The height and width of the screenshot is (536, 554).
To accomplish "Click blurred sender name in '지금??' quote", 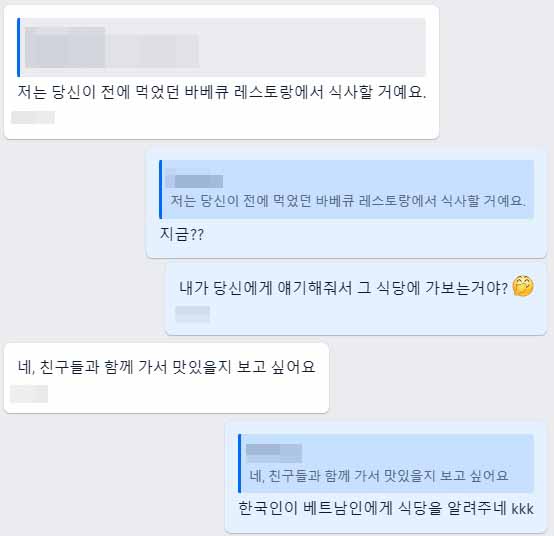I will click(195, 181).
